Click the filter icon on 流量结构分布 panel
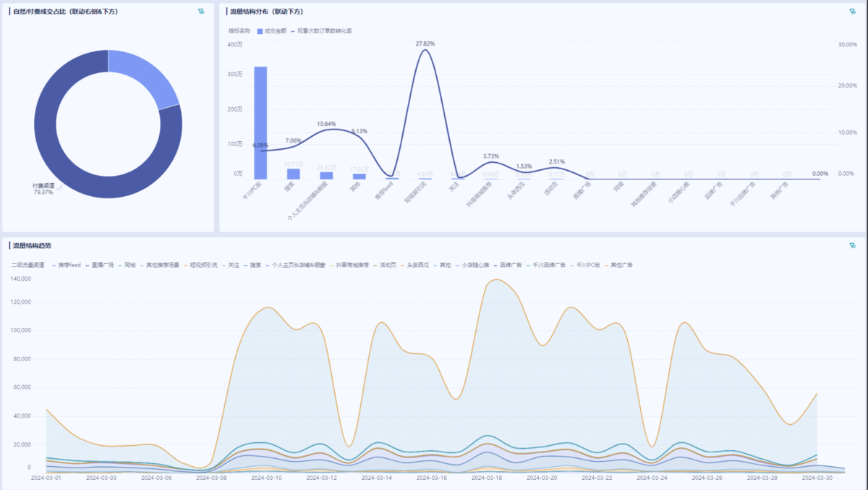 pyautogui.click(x=852, y=12)
